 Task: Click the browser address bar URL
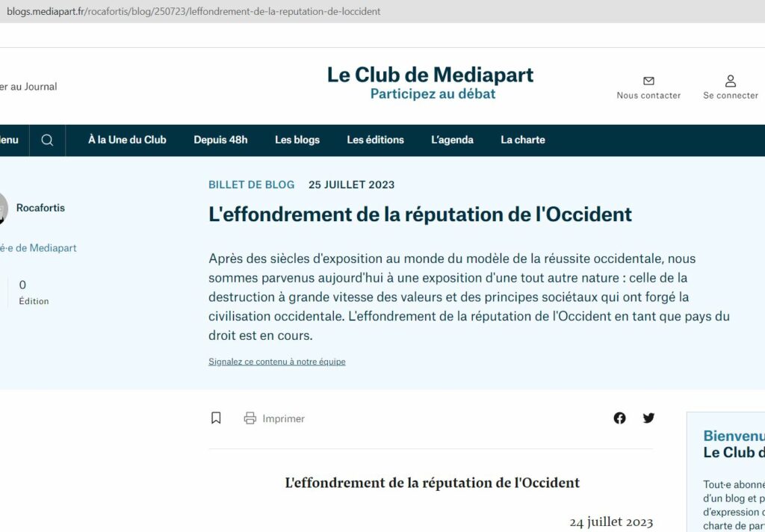[193, 11]
